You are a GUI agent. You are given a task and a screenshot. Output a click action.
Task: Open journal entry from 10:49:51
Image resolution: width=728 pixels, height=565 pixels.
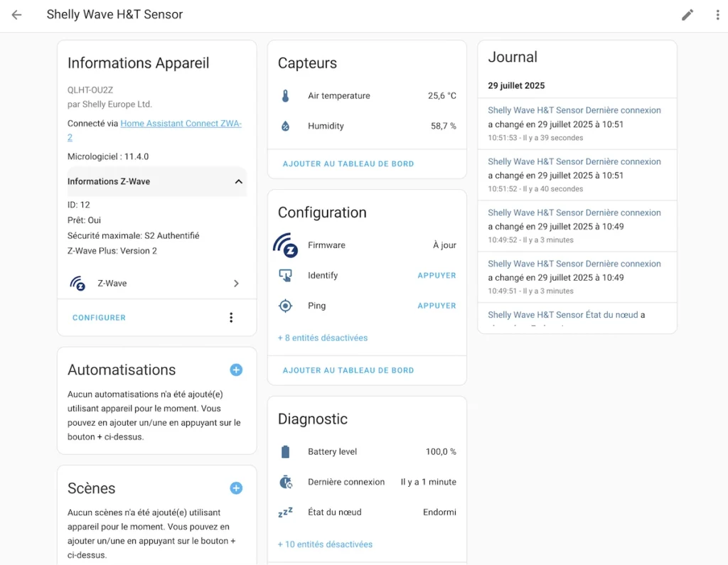point(577,277)
